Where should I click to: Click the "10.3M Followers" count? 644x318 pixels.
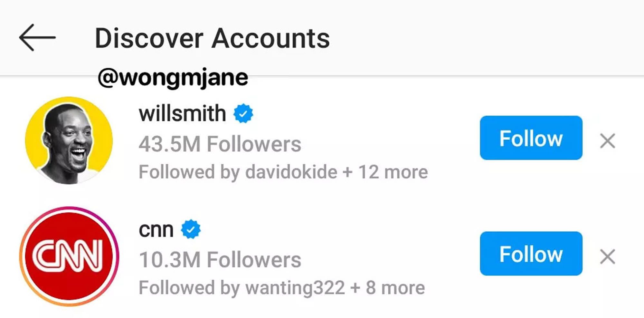click(x=220, y=260)
